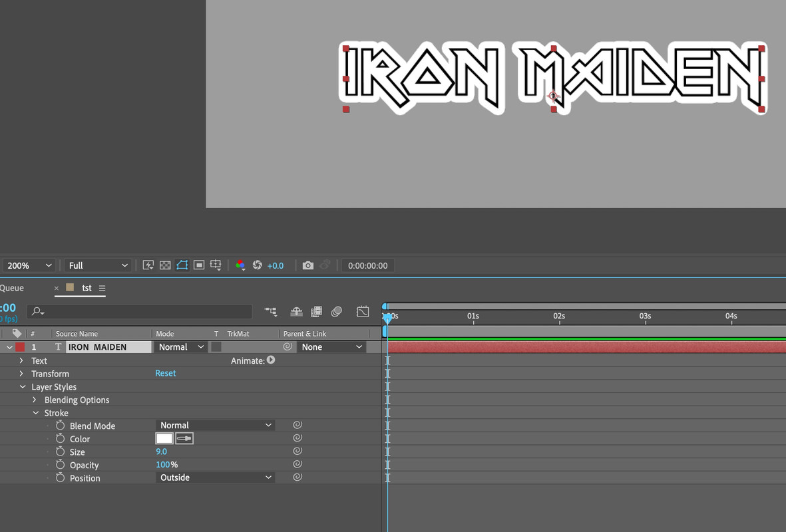Toggle Hide Shy Layers icon
The height and width of the screenshot is (532, 786).
tap(296, 312)
